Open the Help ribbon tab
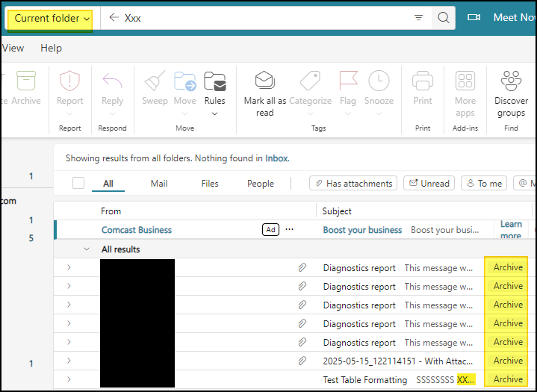Image resolution: width=537 pixels, height=392 pixels. [51, 48]
